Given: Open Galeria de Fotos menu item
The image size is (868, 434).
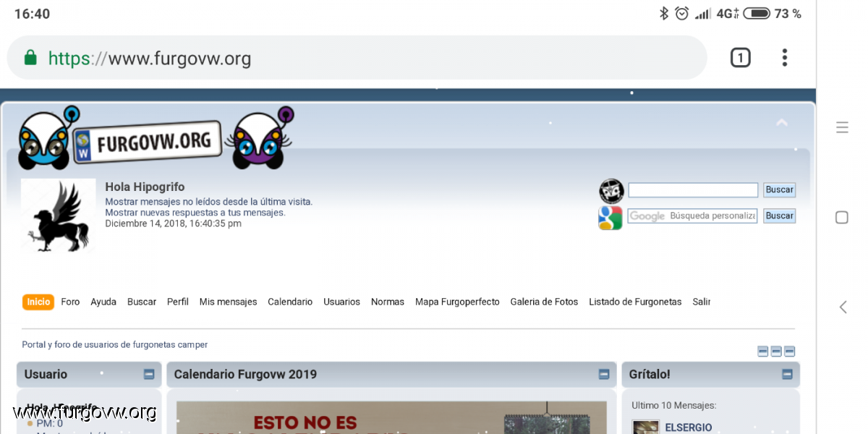Looking at the screenshot, I should click(x=544, y=302).
